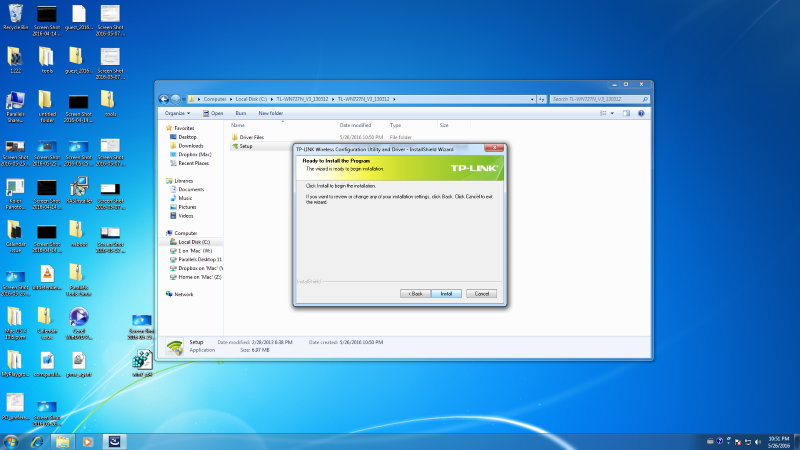This screenshot has width=800, height=450.
Task: Click the Install button in the wizard
Action: point(446,294)
